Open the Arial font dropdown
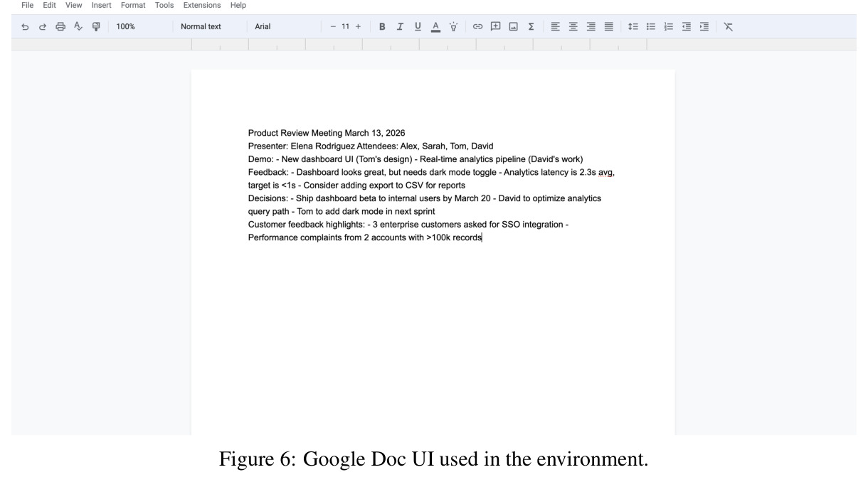This screenshot has height=482, width=868. click(x=263, y=26)
